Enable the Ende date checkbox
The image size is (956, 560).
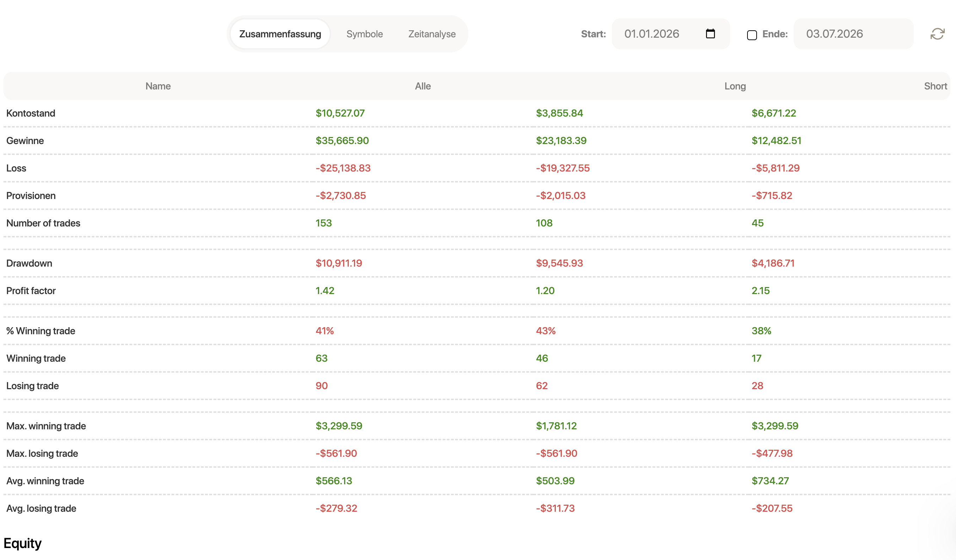point(752,35)
